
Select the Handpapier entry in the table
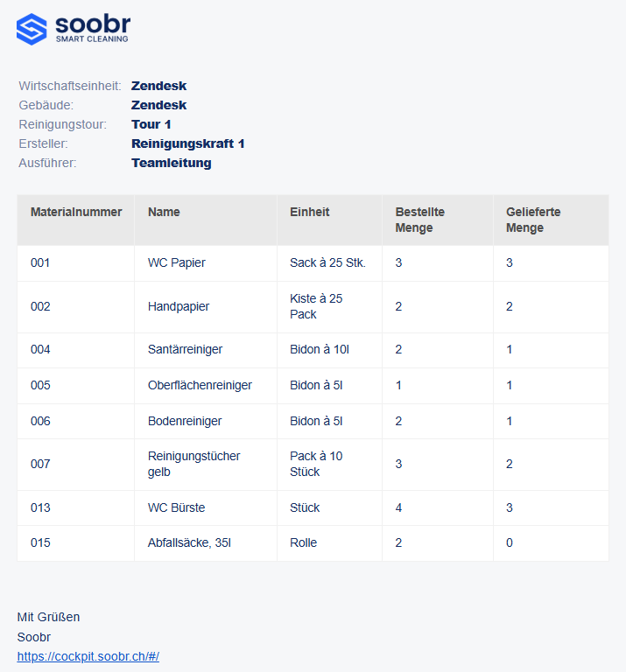(x=179, y=306)
